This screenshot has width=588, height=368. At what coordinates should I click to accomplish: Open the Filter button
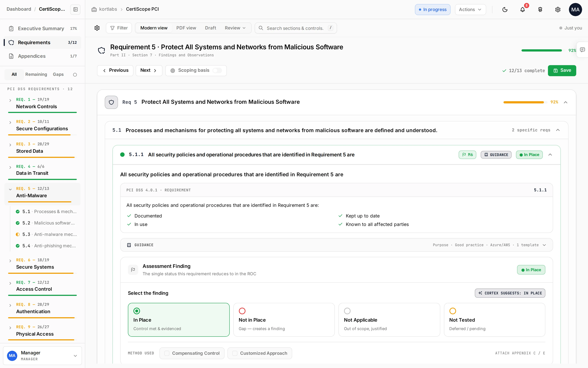tap(119, 28)
